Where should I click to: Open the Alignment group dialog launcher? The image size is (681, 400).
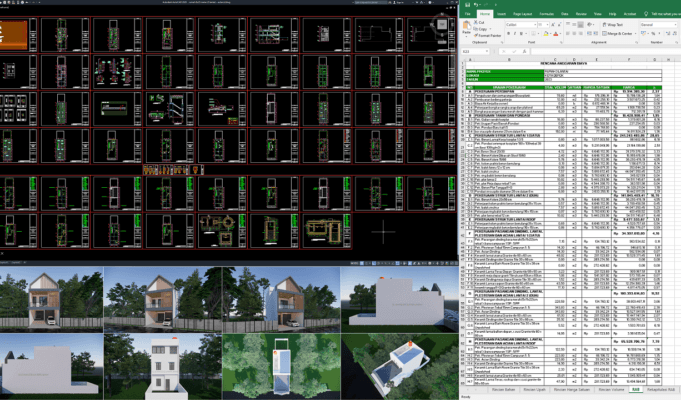click(636, 42)
